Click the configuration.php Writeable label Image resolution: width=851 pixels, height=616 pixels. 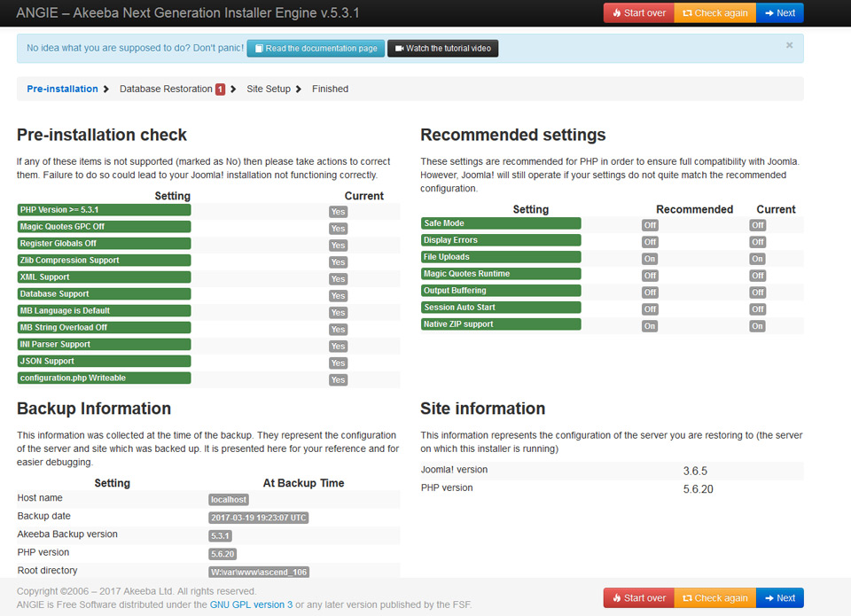[x=105, y=378]
